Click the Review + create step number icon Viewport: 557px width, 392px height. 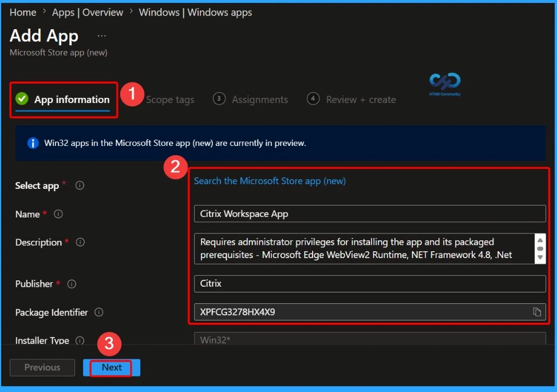click(313, 98)
